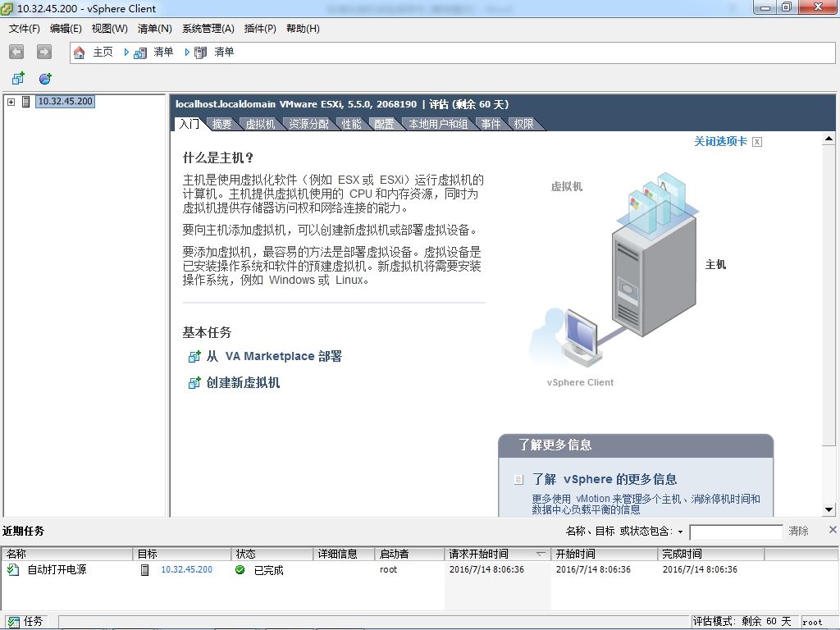This screenshot has height=630, width=840.
Task: Click the 任务 status bar button
Action: [x=25, y=622]
